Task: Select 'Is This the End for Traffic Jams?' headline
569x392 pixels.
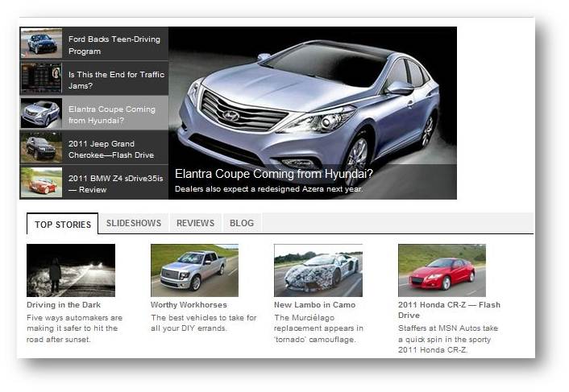Action: (x=116, y=80)
